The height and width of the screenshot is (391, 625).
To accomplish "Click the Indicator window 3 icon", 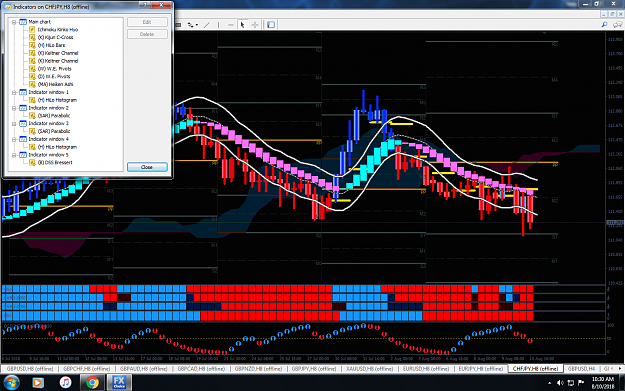I will (23, 124).
